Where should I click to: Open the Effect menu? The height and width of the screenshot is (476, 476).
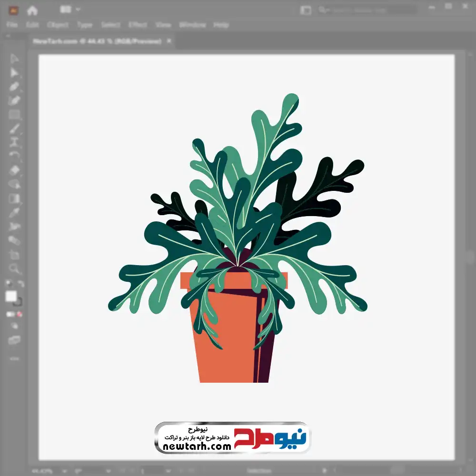tap(138, 25)
